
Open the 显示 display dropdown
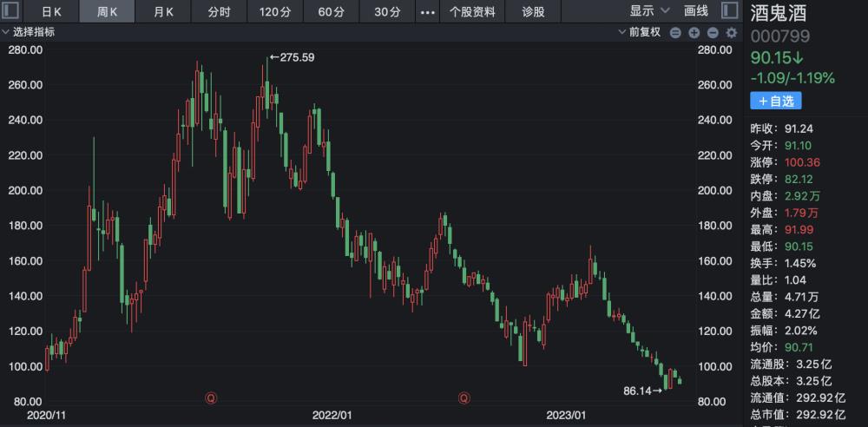[x=649, y=11]
